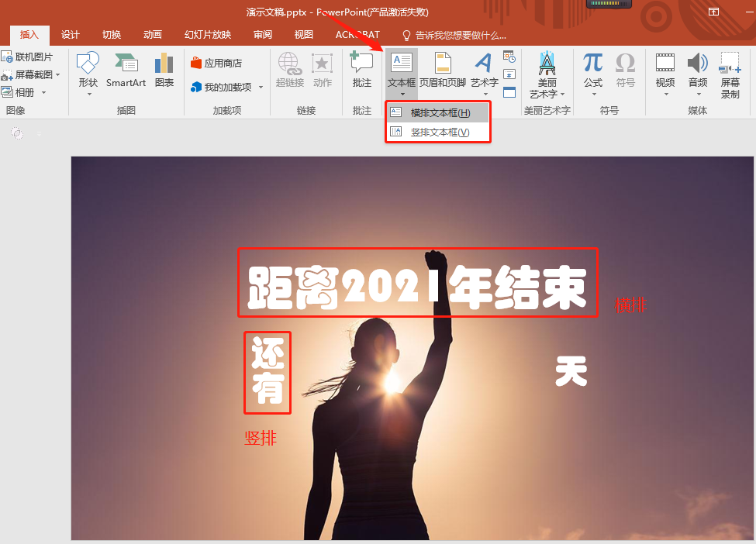Expand the 相册 dropdown arrow

pyautogui.click(x=43, y=92)
